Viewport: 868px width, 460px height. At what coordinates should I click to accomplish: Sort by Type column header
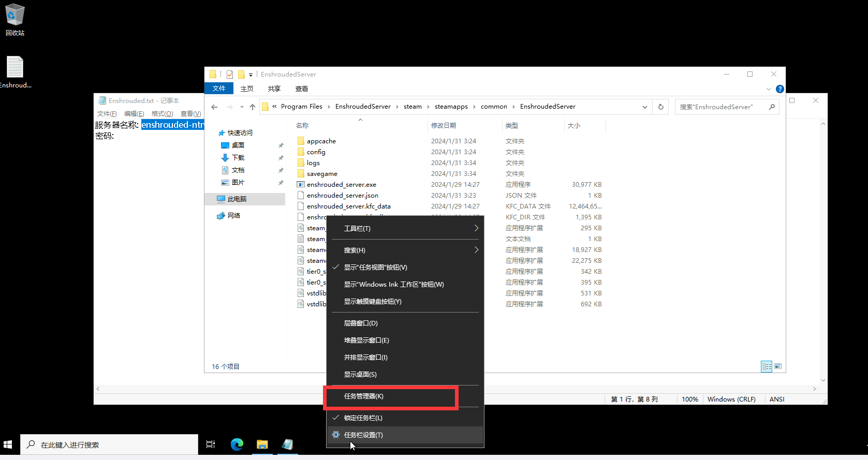coord(533,126)
